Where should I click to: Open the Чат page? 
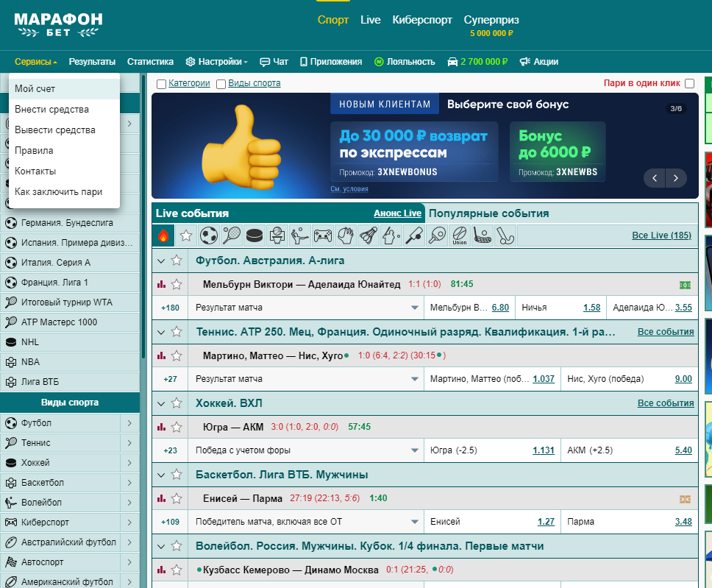point(274,62)
